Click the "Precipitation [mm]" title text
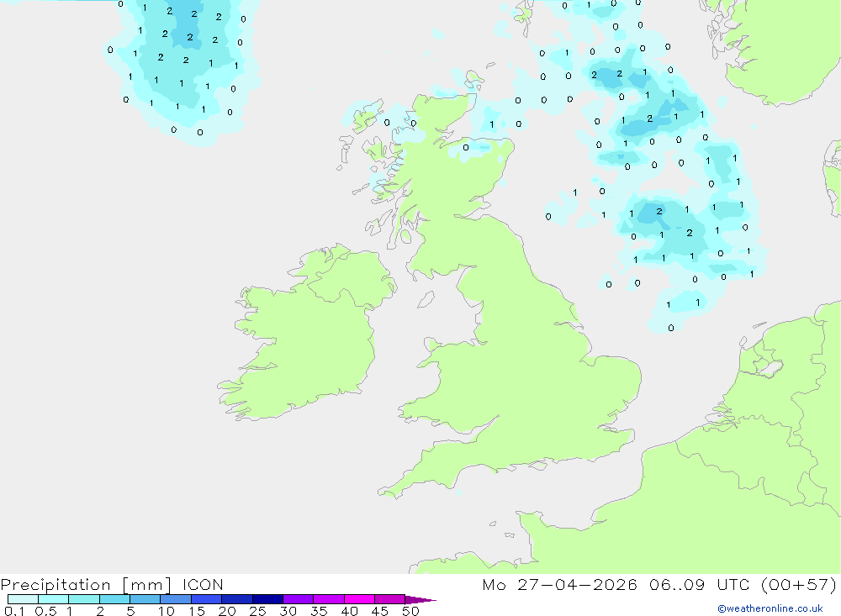Viewport: 841px width, 616px height. pyautogui.click(x=86, y=584)
